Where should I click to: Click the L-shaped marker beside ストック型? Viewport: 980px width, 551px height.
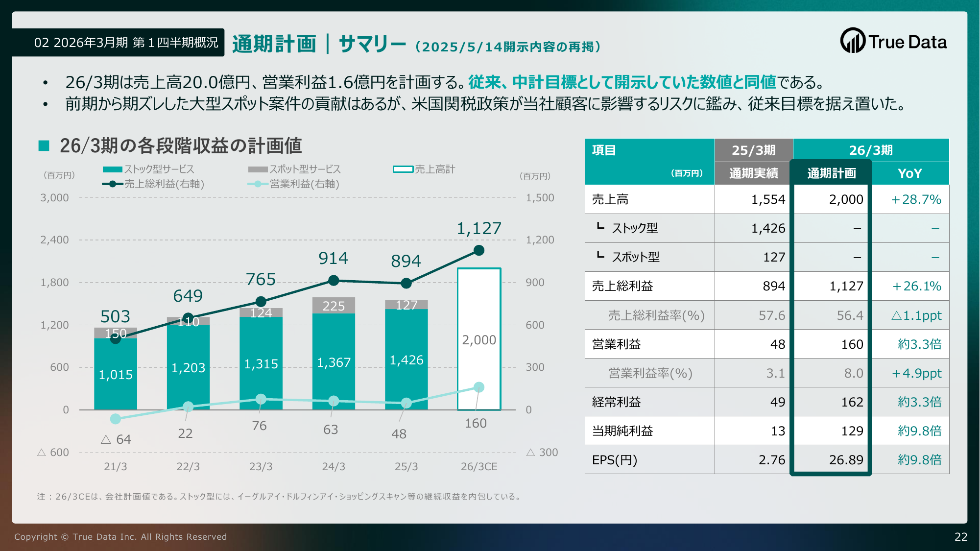pos(600,226)
